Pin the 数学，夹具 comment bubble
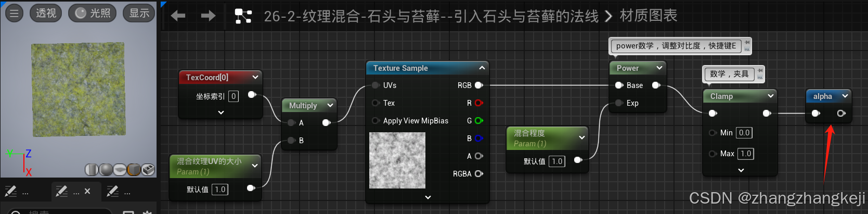This screenshot has width=868, height=214. (x=760, y=71)
